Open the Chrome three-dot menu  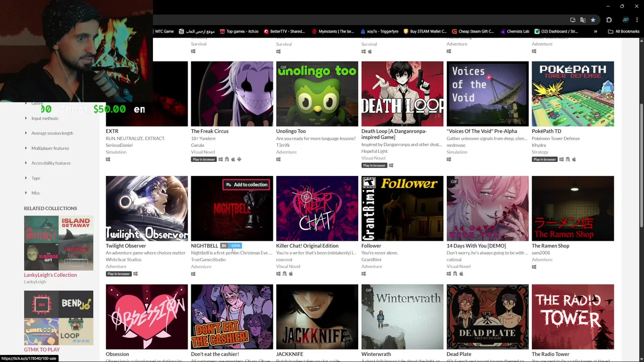click(637, 20)
